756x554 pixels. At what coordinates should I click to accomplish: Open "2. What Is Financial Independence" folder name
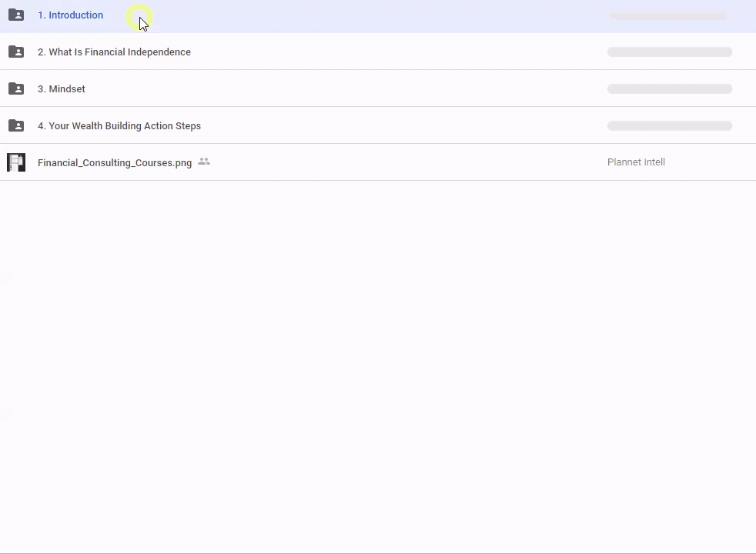114,52
